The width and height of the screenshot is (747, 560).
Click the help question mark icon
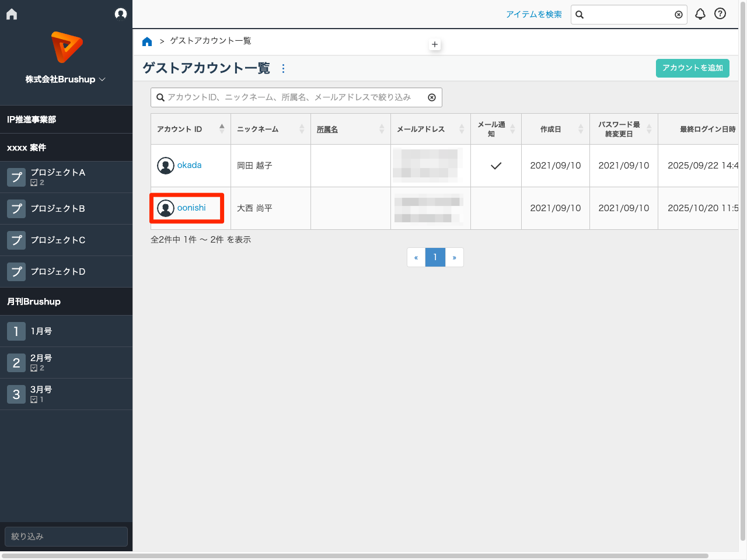coord(720,13)
